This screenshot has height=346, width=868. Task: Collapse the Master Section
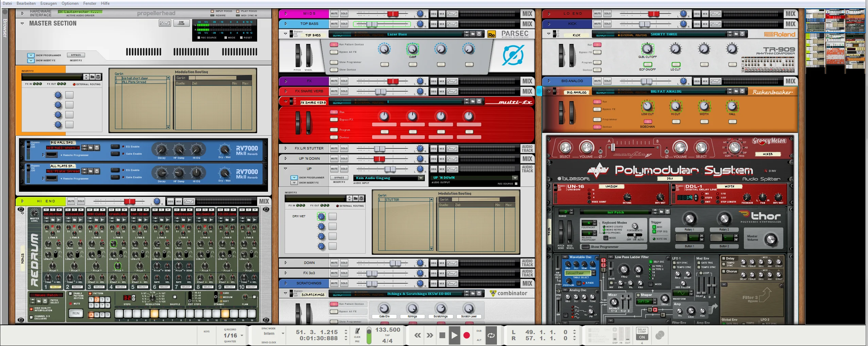coord(22,23)
